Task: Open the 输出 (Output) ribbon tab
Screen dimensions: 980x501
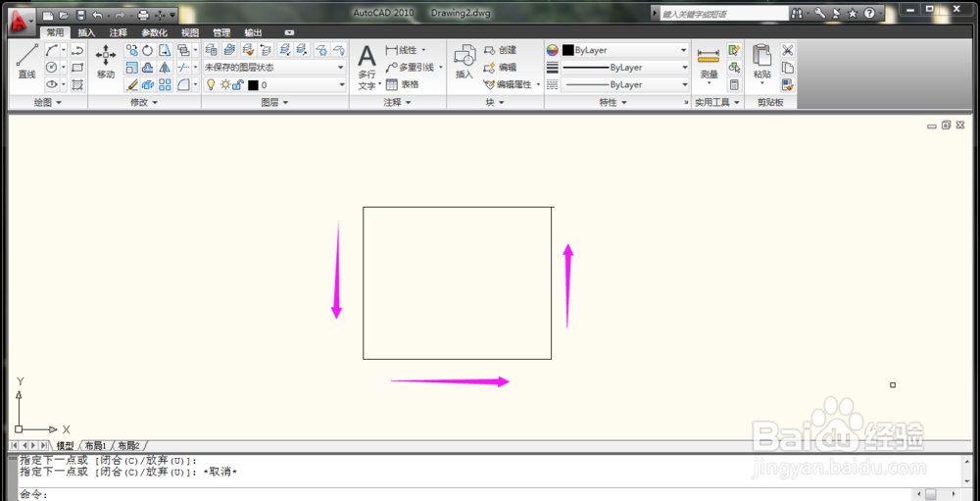Action: point(253,33)
